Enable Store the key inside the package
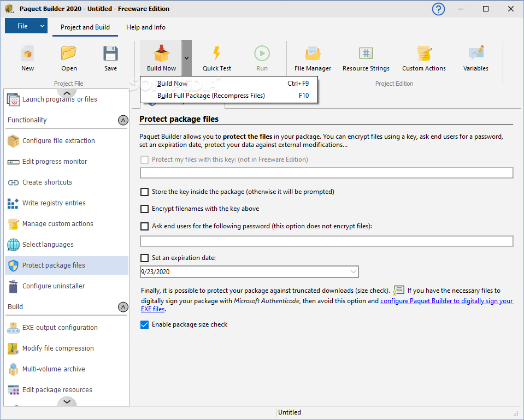The height and width of the screenshot is (420, 524). [144, 192]
